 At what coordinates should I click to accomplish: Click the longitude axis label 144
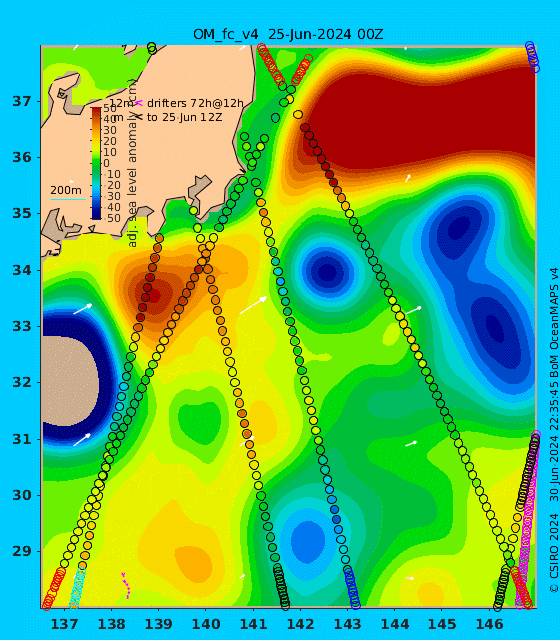pyautogui.click(x=395, y=624)
